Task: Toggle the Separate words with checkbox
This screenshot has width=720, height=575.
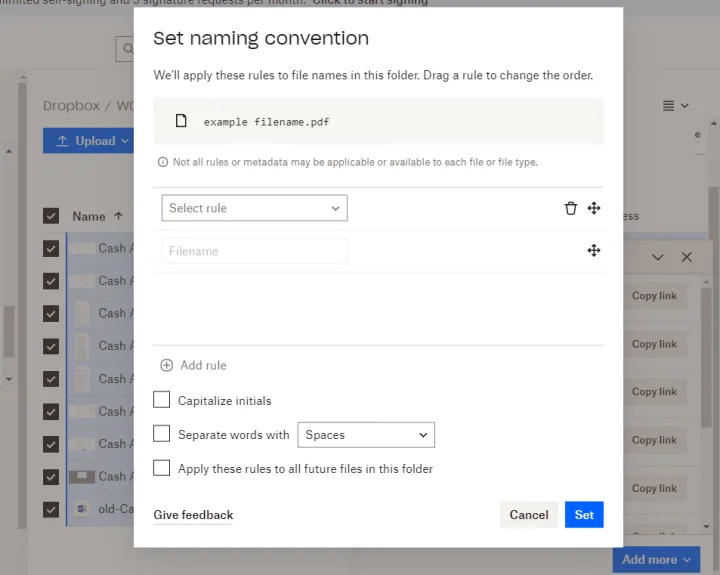Action: (162, 434)
